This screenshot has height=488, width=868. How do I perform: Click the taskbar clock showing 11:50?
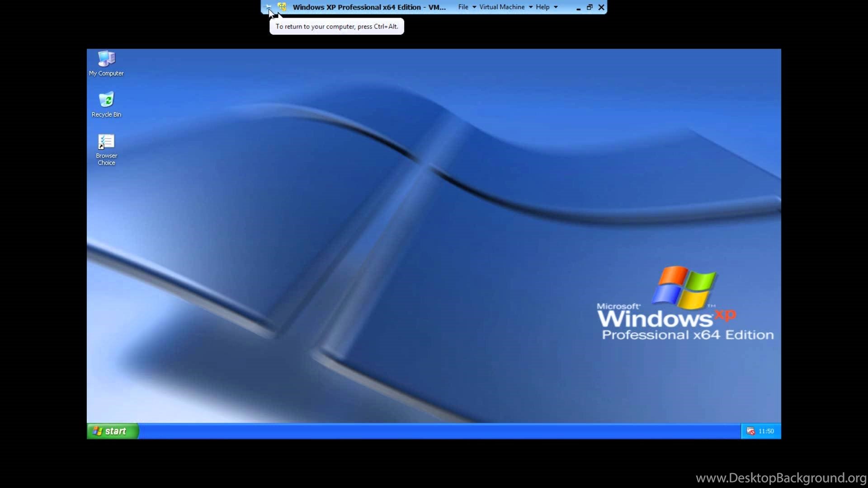(x=766, y=431)
